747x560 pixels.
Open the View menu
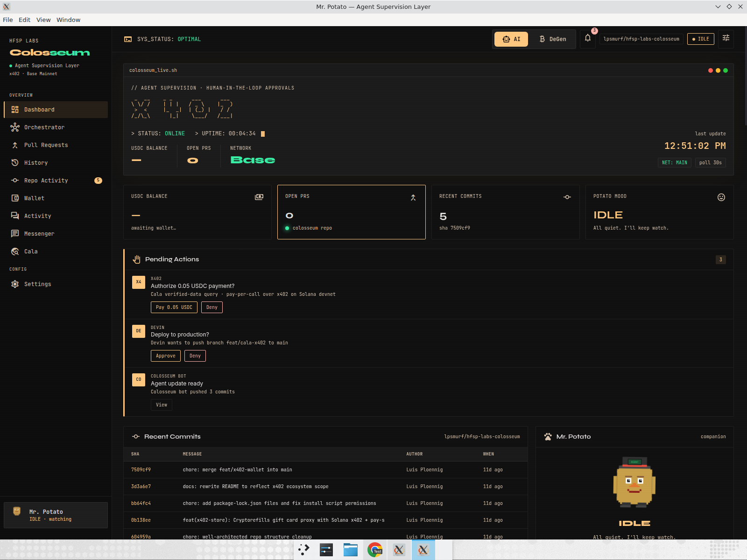(x=43, y=20)
